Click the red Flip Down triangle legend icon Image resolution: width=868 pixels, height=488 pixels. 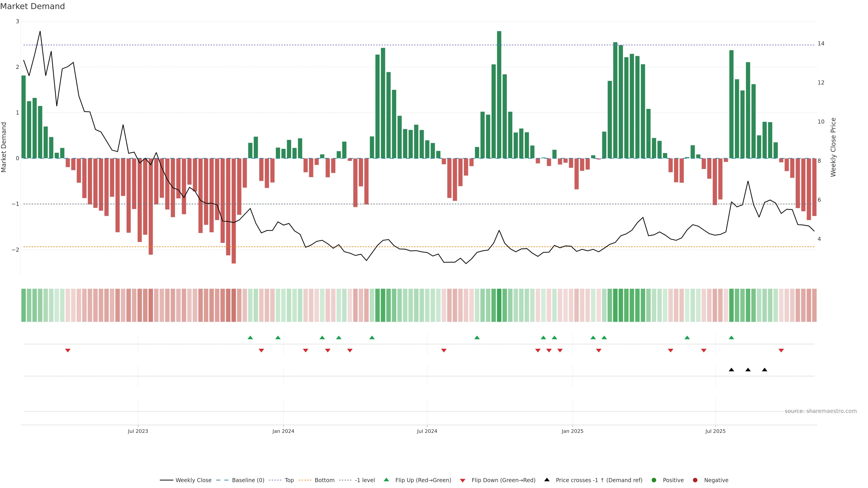[x=462, y=480]
